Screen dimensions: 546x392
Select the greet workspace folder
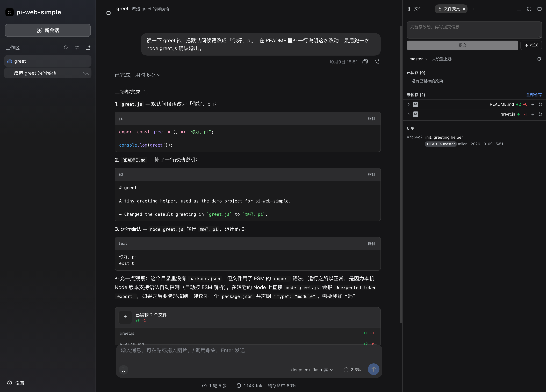coord(48,61)
